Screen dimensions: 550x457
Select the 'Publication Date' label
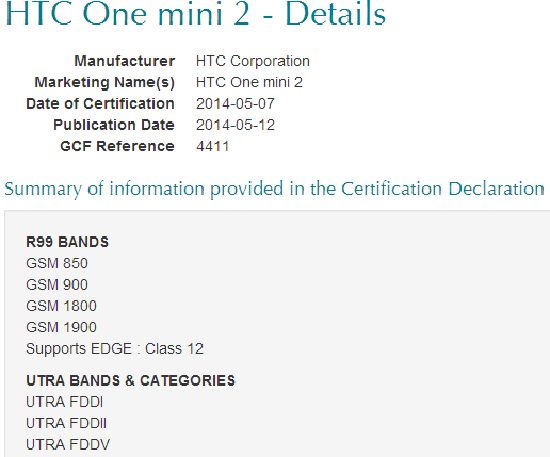114,125
